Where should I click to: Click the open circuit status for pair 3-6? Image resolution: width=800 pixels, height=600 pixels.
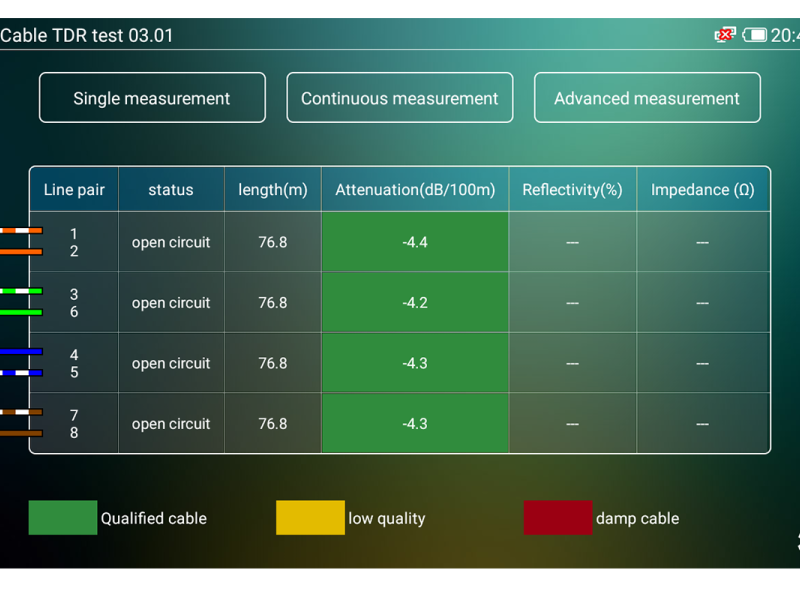(171, 302)
